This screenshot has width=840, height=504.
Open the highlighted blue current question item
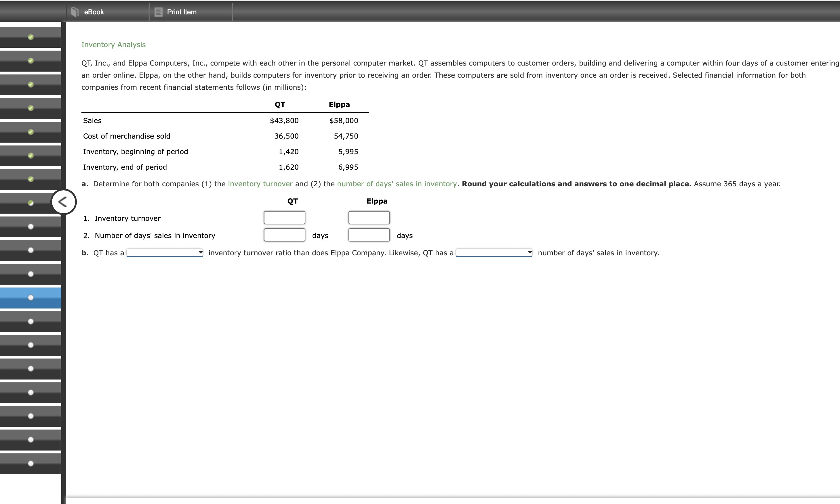pyautogui.click(x=31, y=298)
